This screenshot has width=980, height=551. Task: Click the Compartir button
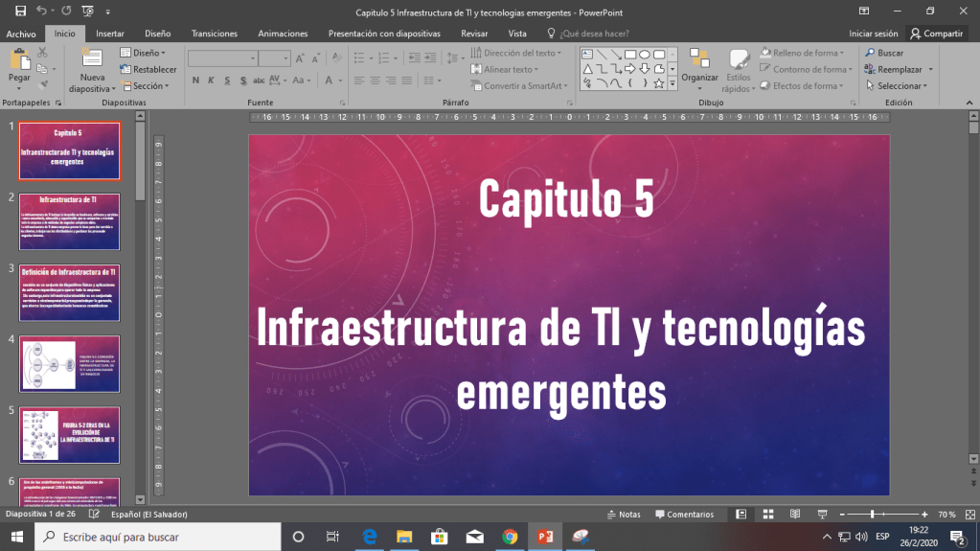[x=937, y=33]
